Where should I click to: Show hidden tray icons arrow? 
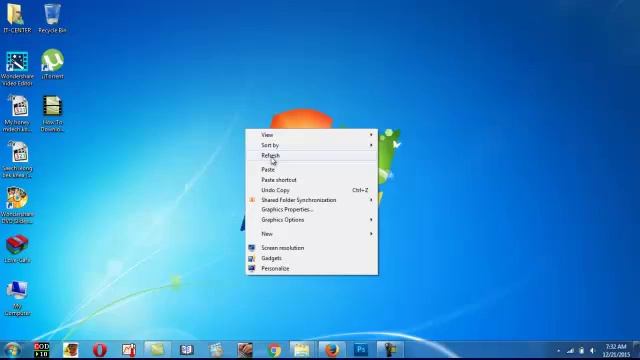click(x=558, y=351)
